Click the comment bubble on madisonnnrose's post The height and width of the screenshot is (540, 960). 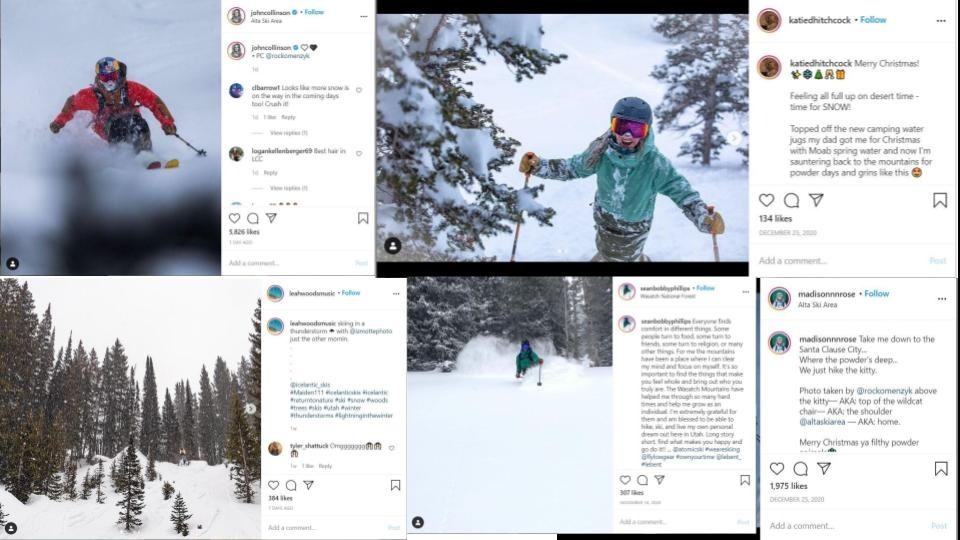(801, 469)
